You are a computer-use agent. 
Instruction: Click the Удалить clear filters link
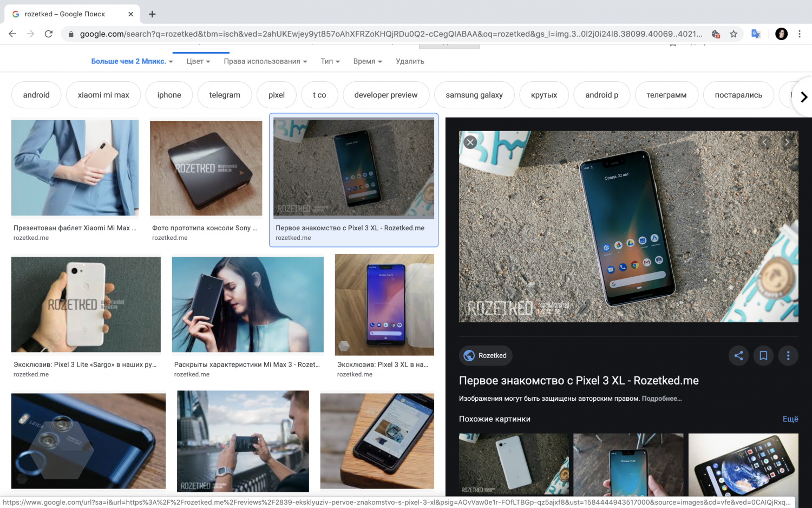point(410,61)
